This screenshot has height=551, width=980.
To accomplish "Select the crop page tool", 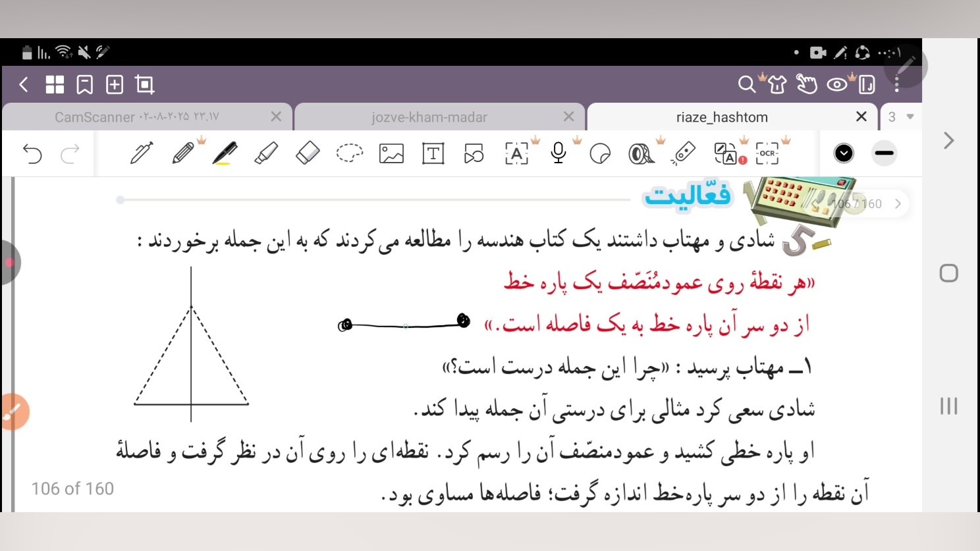I will (144, 84).
